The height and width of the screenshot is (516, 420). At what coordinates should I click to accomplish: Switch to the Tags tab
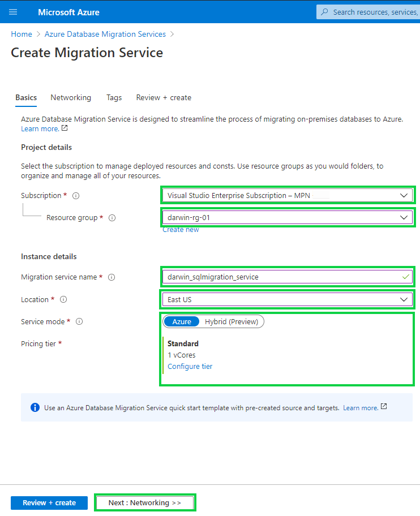(114, 98)
